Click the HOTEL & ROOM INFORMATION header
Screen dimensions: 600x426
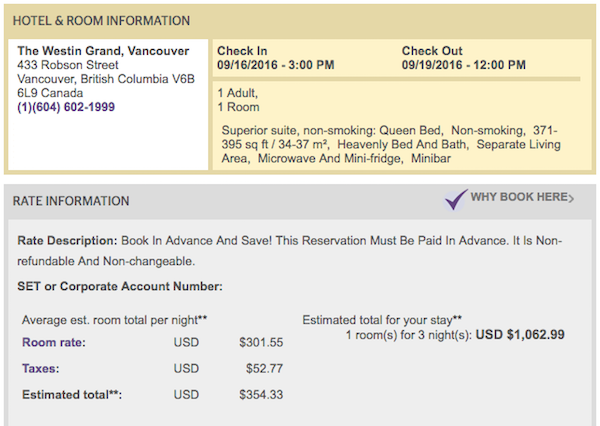(x=101, y=21)
